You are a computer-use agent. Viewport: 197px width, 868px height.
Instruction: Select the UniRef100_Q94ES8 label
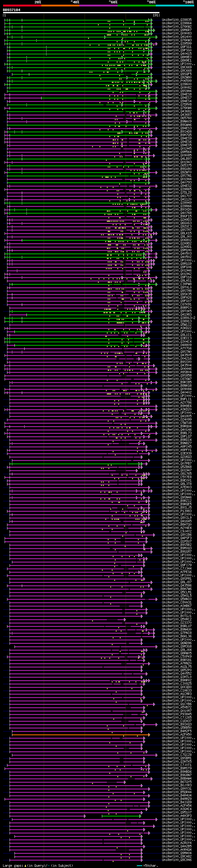pyautogui.click(x=177, y=94)
